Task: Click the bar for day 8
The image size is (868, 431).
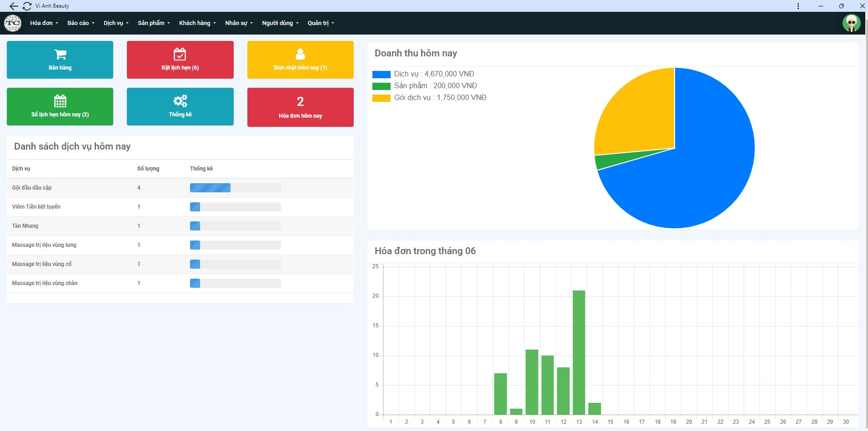Action: click(500, 394)
